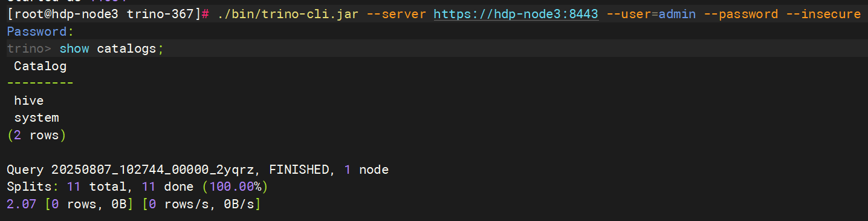Select the 'system' catalog row

tap(36, 117)
